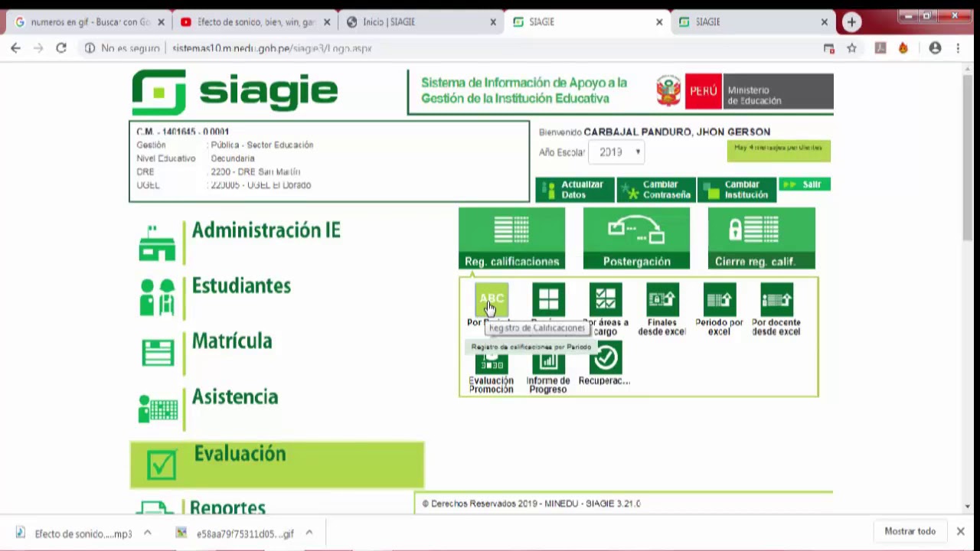The width and height of the screenshot is (980, 551).
Task: Open the ABC 'Por Periodo' grades icon
Action: coord(491,299)
